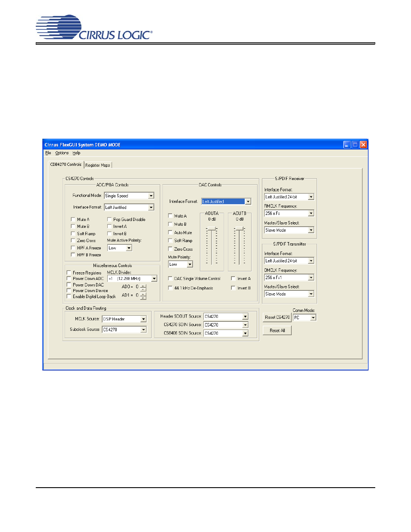Viewport: 411px width, 532px height.
Task: Minimize the FlexGUI window
Action: click(347, 145)
